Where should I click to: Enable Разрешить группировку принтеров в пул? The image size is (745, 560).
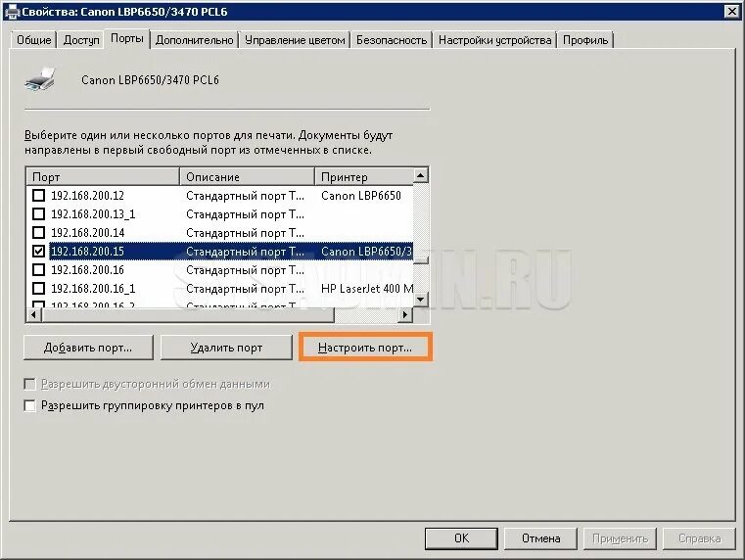point(29,405)
